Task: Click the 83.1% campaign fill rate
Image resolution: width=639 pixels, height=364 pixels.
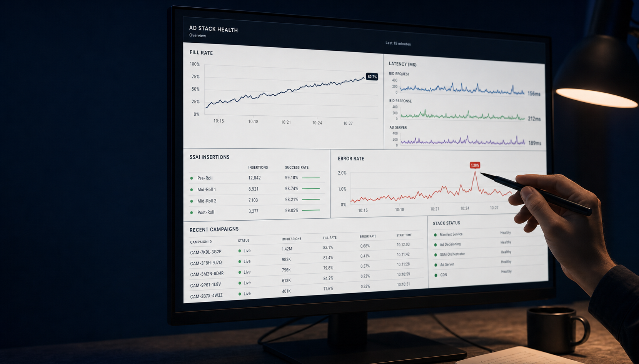Action: [x=328, y=247]
